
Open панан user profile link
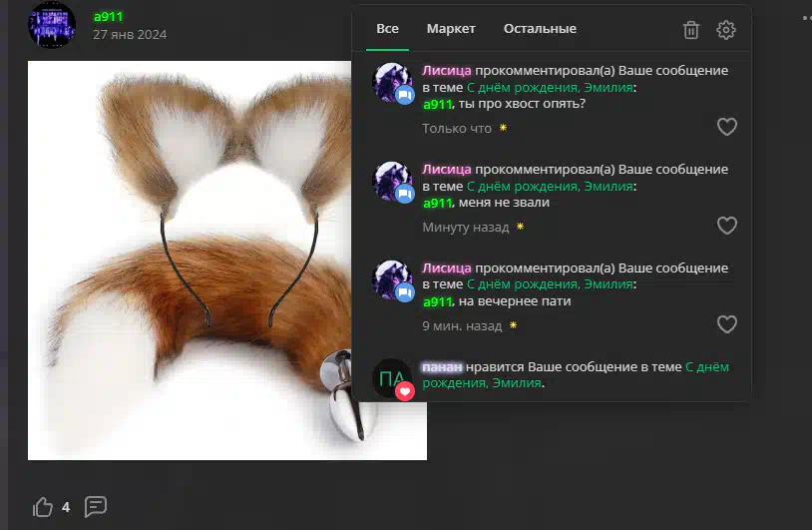coord(442,366)
